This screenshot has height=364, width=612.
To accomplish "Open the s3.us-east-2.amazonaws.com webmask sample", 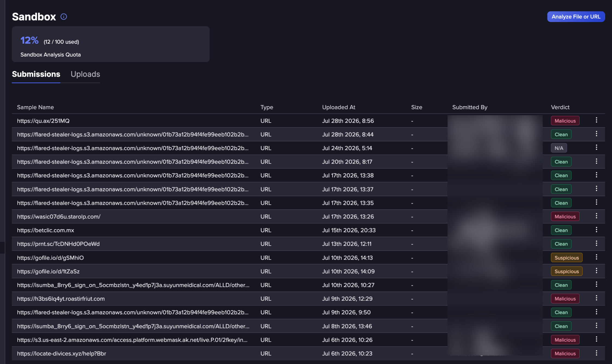I will 132,340.
